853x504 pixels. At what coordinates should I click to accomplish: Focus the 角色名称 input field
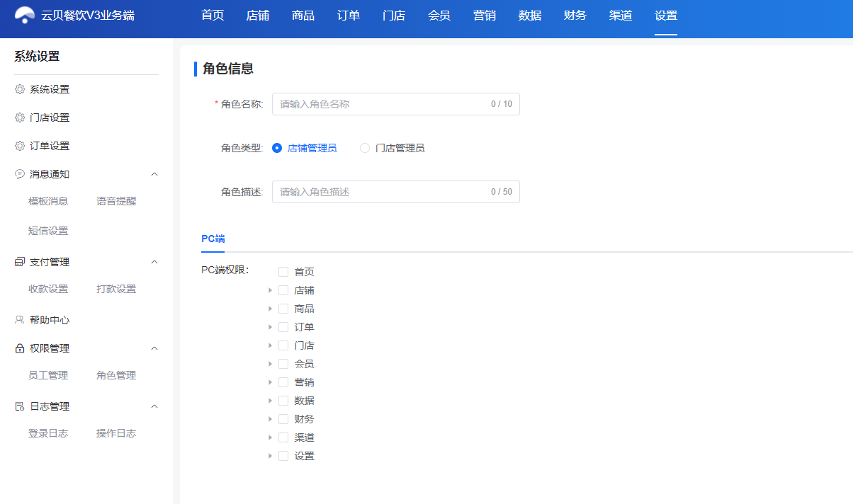tap(396, 104)
